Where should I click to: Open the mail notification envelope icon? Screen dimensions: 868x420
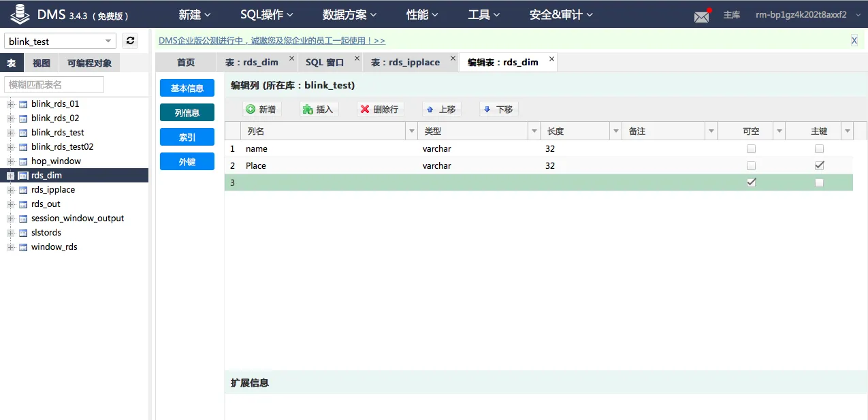click(702, 16)
